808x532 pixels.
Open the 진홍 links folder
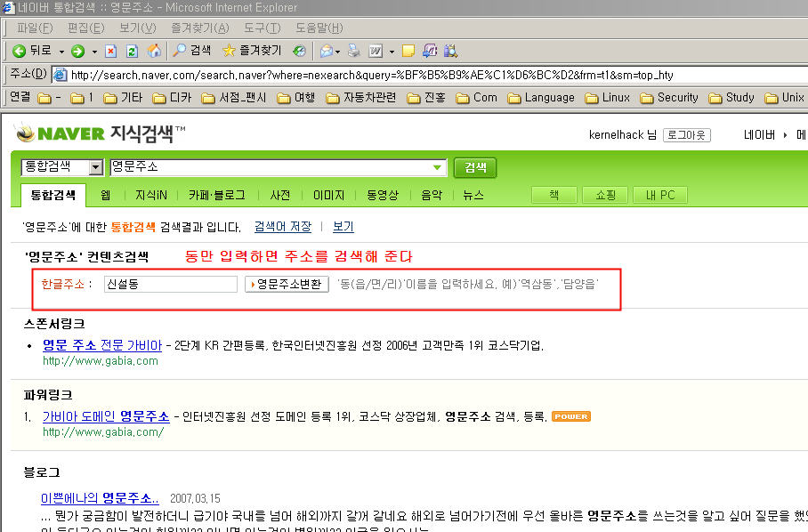[x=426, y=97]
